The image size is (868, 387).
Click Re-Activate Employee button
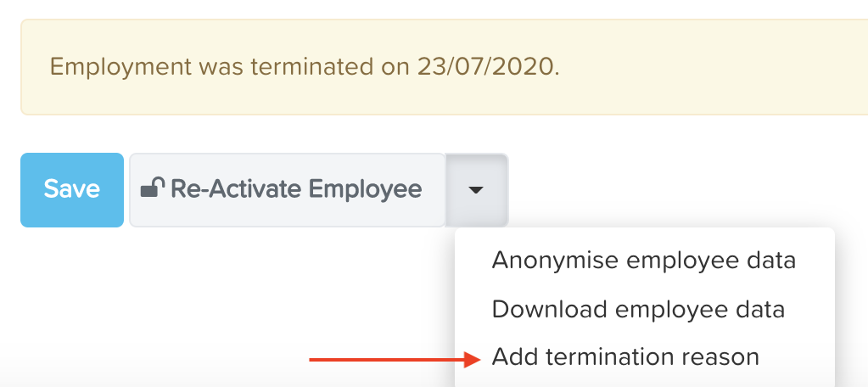tap(288, 190)
